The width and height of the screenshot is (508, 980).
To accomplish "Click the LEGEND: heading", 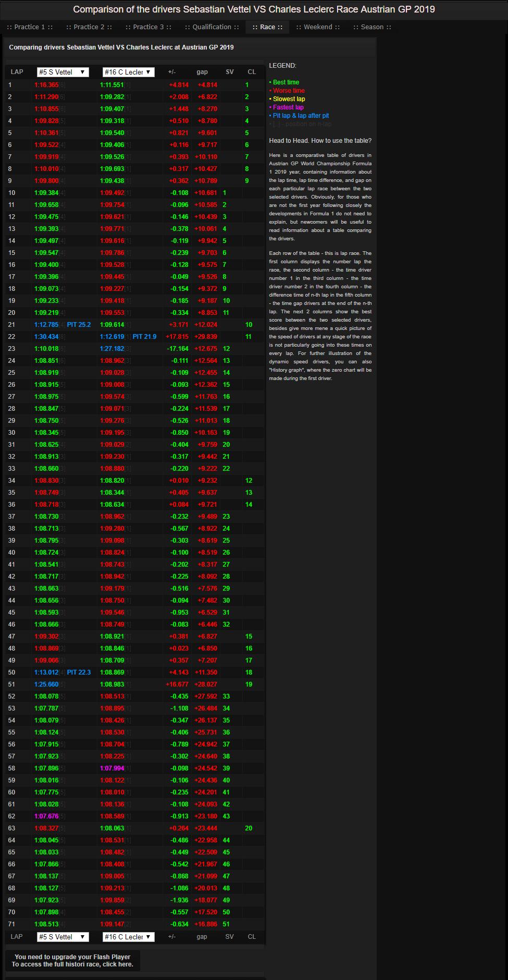I will 282,66.
